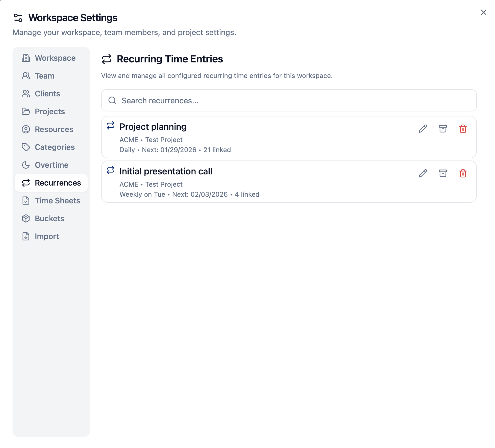
Task: Delete the Project planning recurrence
Action: point(463,129)
